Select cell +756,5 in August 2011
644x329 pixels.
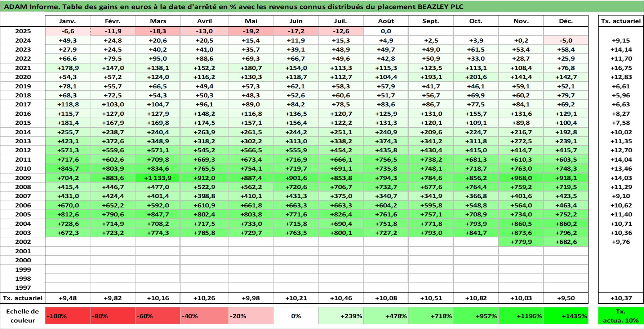pyautogui.click(x=386, y=159)
